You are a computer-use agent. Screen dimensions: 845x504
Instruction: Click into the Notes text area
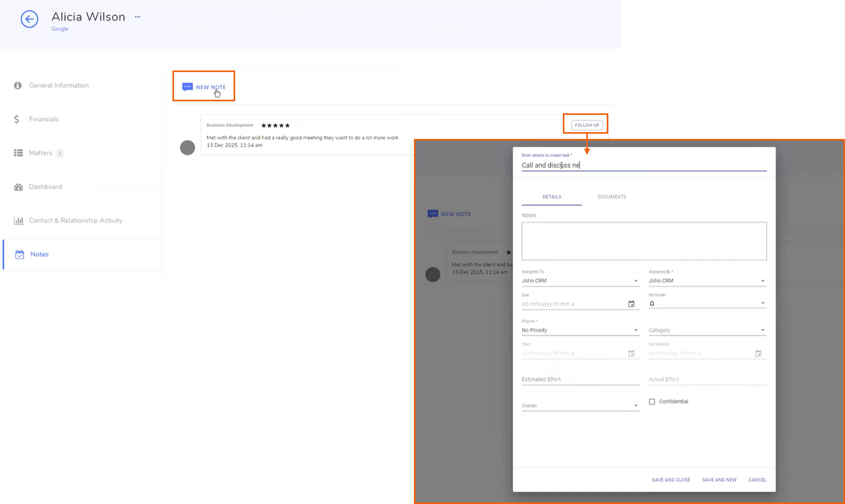(x=644, y=241)
